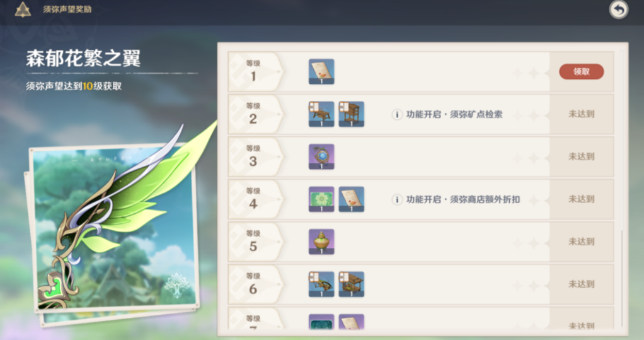
Task: Click the level 5 green potion bottle
Action: click(x=321, y=242)
